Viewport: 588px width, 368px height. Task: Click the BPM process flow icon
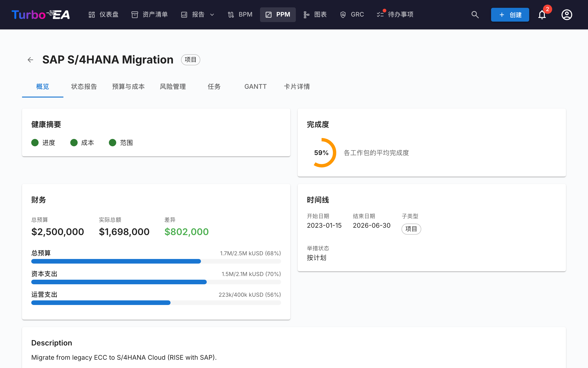click(231, 14)
